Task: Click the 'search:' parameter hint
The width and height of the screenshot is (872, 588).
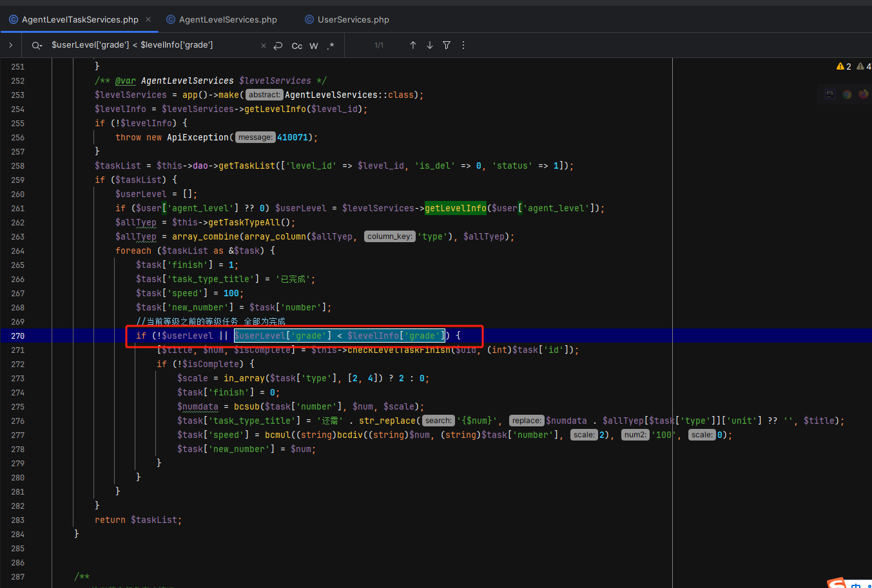Action: point(439,421)
